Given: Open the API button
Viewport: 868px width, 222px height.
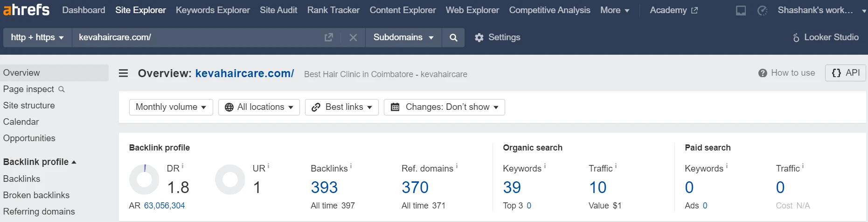Looking at the screenshot, I should (x=846, y=73).
